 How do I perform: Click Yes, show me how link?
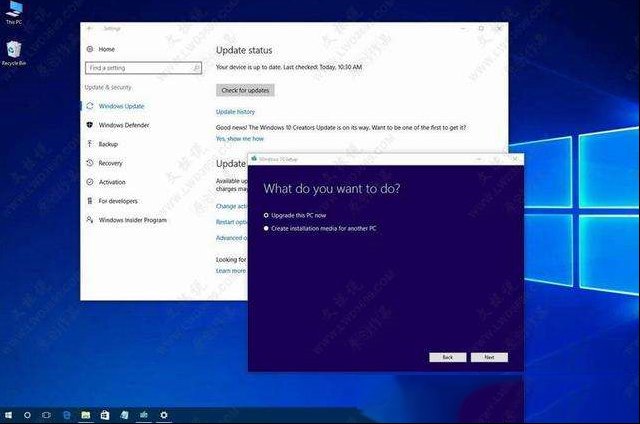pyautogui.click(x=240, y=139)
